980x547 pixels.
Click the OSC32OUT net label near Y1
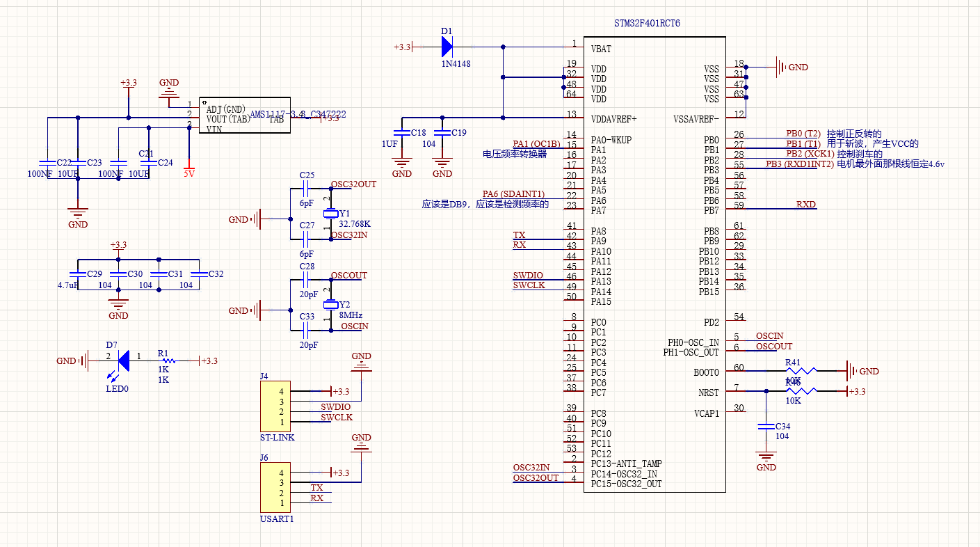point(353,184)
